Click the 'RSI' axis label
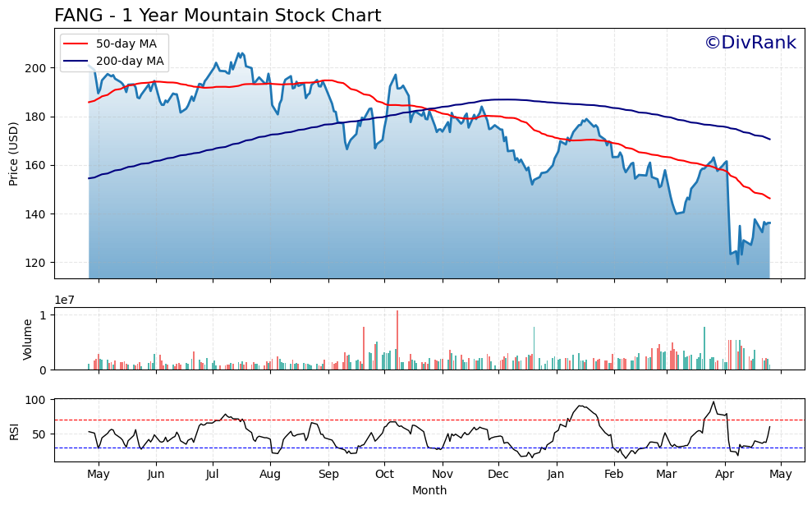 [x=13, y=431]
